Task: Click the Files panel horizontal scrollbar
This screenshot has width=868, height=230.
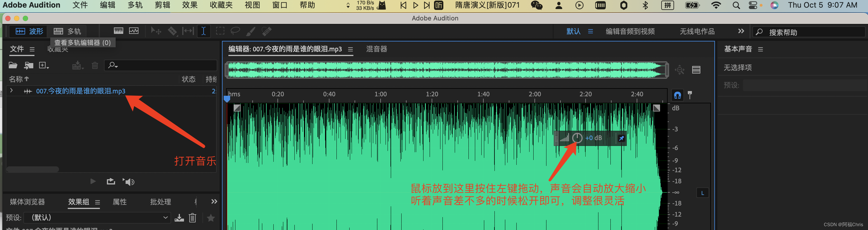Action: [x=33, y=169]
